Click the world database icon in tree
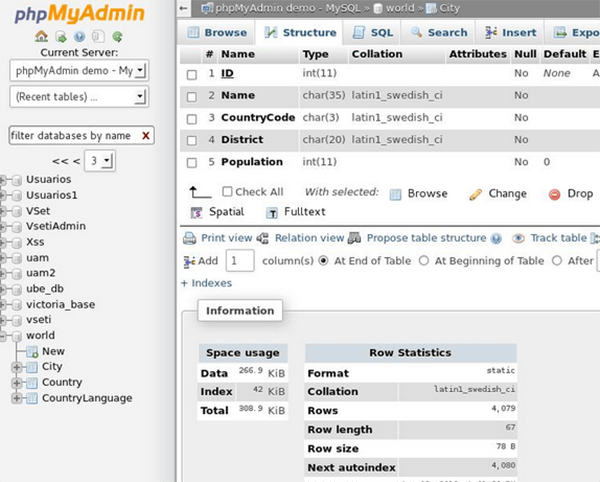 coord(16,336)
